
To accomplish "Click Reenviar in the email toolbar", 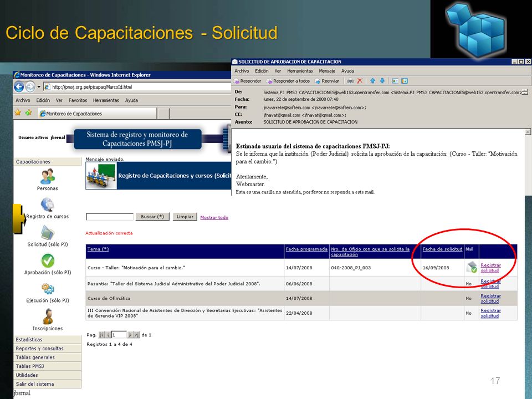I will [327, 81].
